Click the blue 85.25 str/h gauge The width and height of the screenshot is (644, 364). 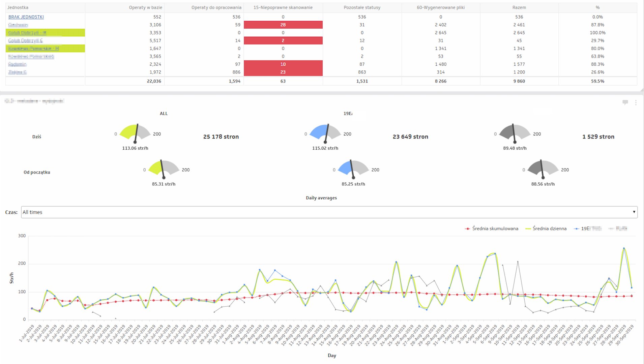353,169
